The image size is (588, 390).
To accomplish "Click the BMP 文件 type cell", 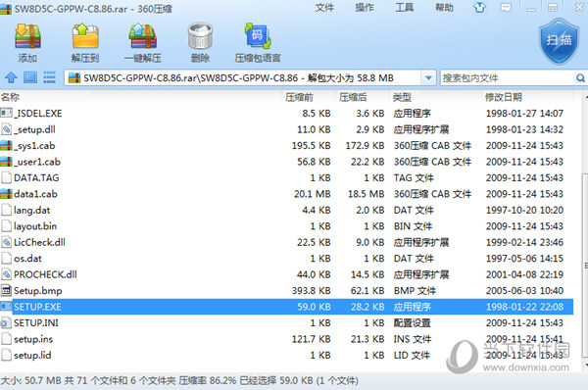I will tap(415, 291).
